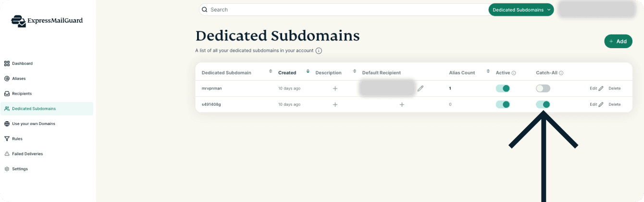Viewport: 644px width, 202px height.
Task: Click the info icon beside the page subtitle
Action: pos(319,50)
